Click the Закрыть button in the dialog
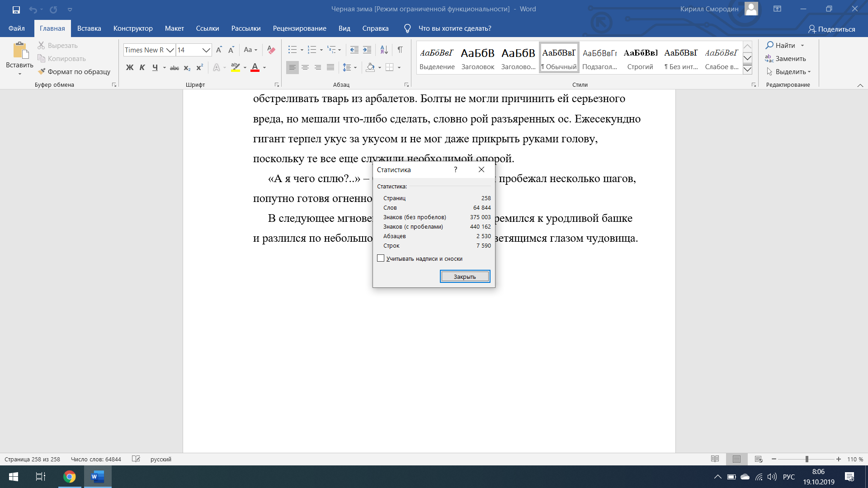This screenshot has height=488, width=868. 465,277
